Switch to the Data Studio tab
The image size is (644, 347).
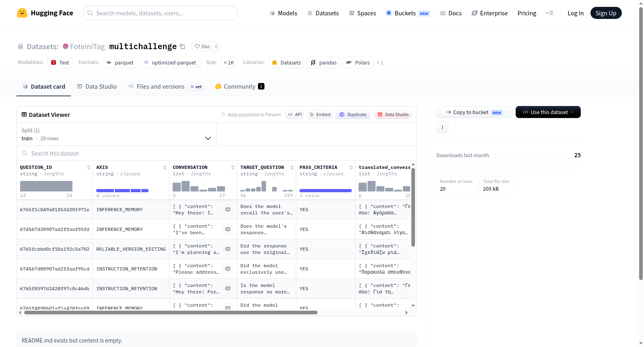click(97, 86)
